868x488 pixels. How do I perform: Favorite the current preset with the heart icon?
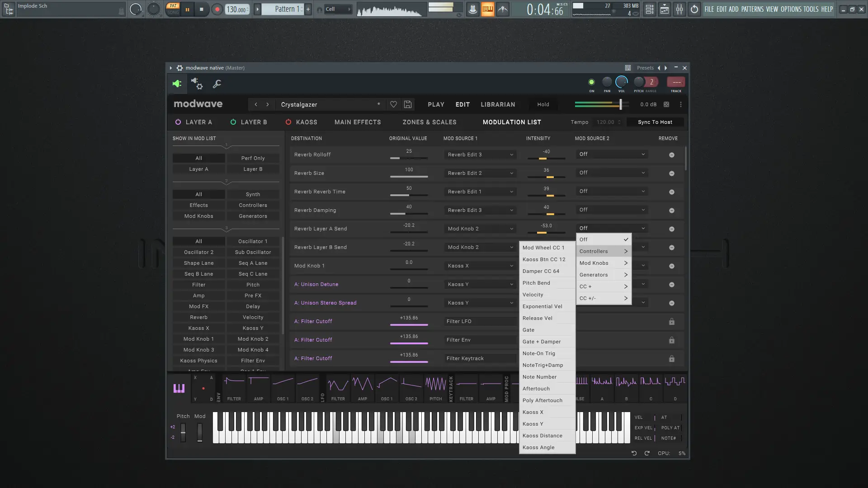(x=393, y=104)
